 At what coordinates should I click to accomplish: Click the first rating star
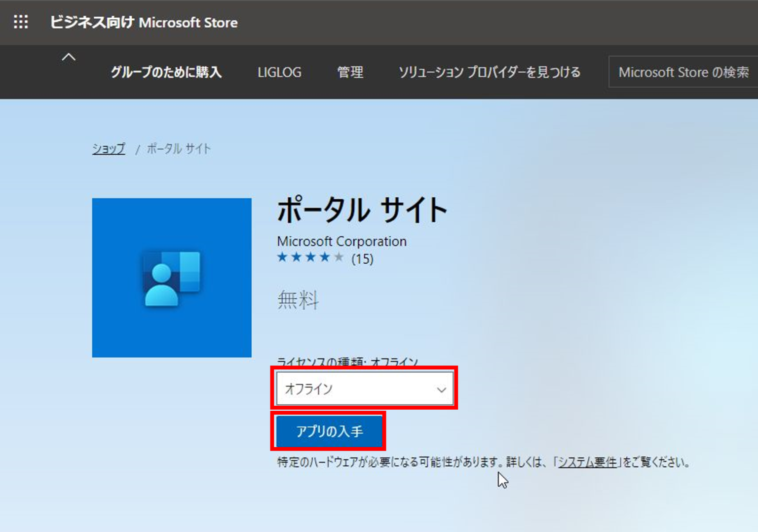[282, 257]
